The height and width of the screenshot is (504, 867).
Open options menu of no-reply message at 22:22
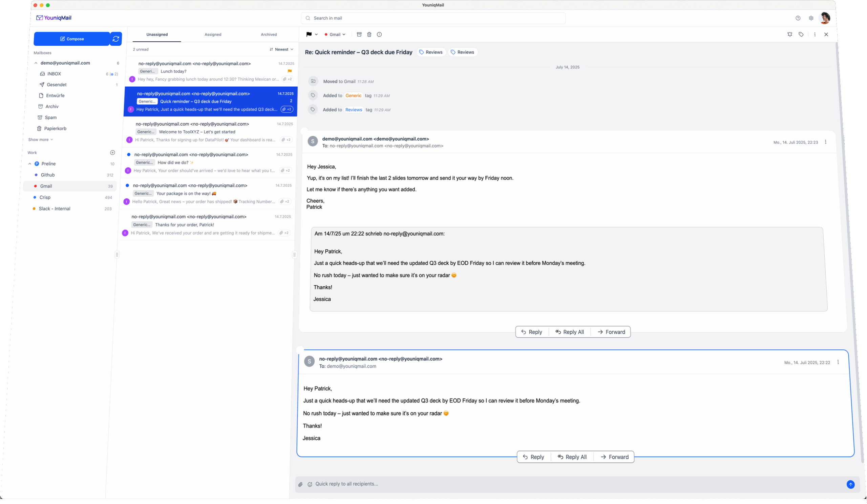(838, 362)
